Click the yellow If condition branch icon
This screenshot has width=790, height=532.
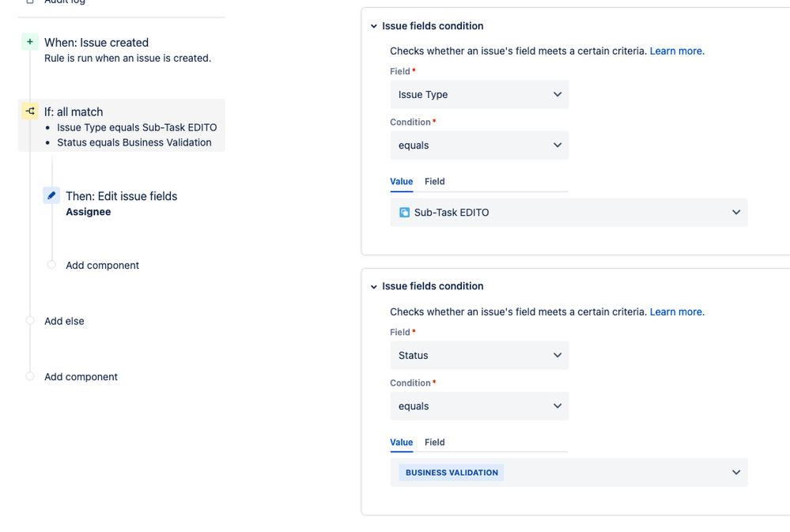30,111
